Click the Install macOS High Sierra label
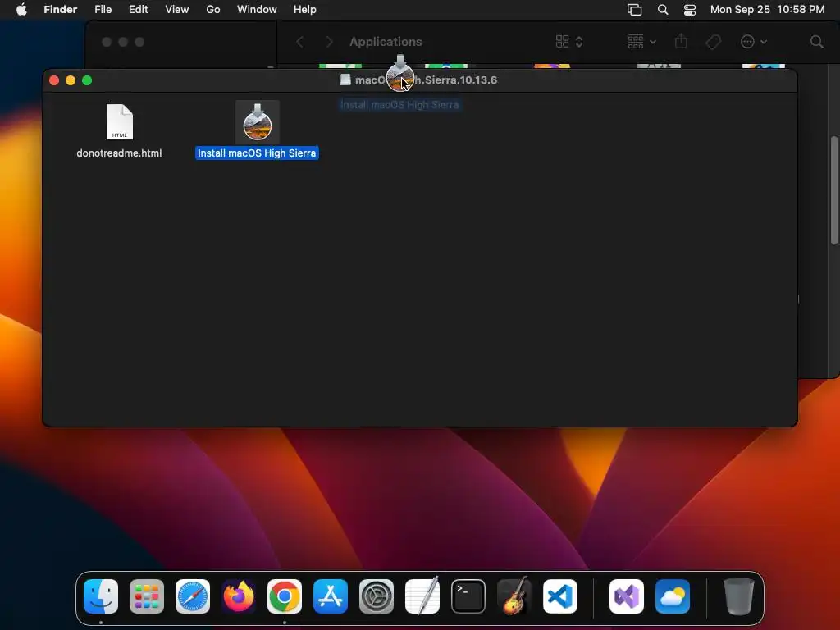The image size is (840, 630). click(257, 153)
